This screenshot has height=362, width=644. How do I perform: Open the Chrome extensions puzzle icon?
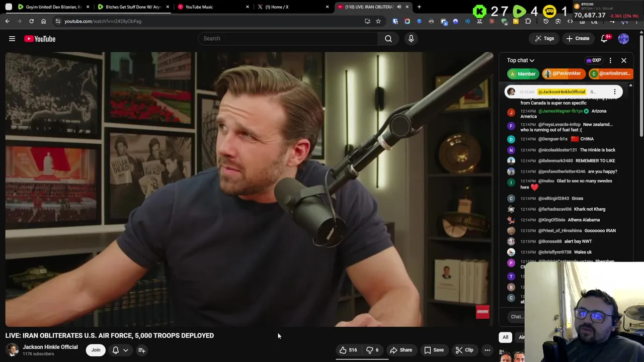pos(528,21)
